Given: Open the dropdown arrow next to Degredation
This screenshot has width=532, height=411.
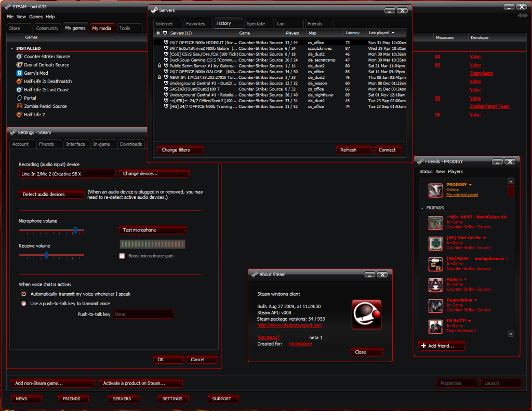Looking at the screenshot, I should pyautogui.click(x=476, y=300).
